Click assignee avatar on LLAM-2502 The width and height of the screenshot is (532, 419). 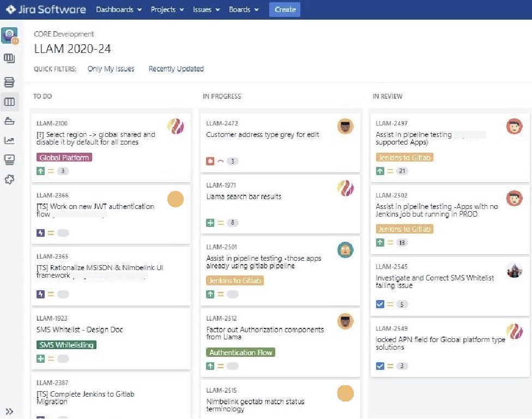tap(515, 198)
